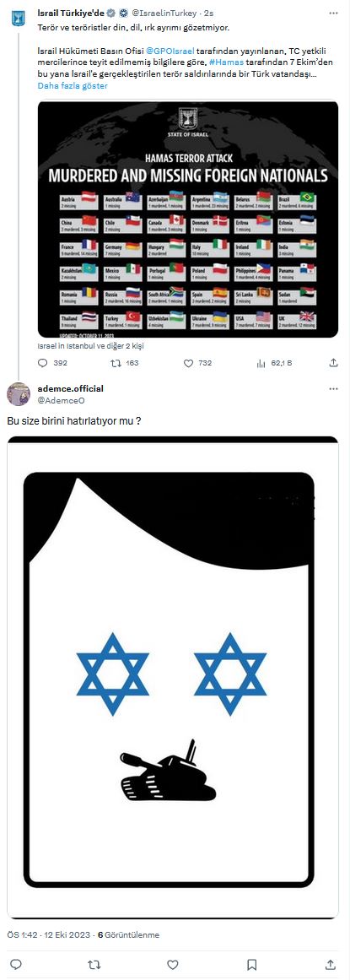350x980 pixels.
Task: Like the ademce.official tweet
Action: pos(174,964)
